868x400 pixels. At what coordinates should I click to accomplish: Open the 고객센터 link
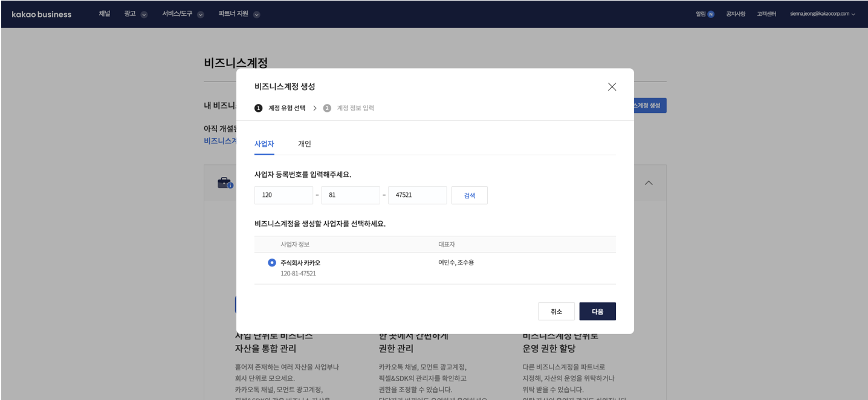tap(766, 14)
